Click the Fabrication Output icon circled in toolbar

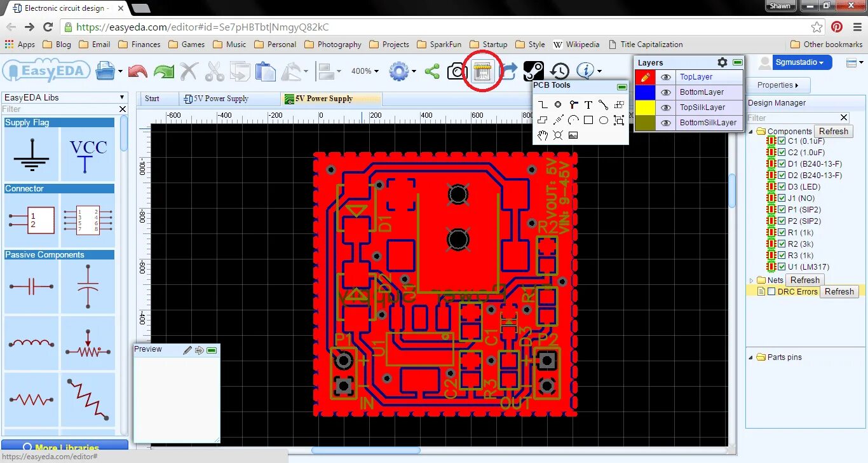point(484,71)
